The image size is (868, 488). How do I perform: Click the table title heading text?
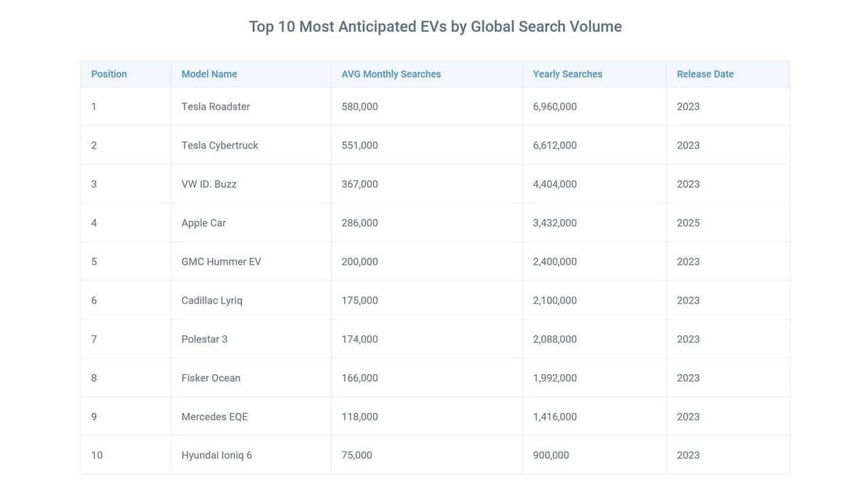tap(435, 26)
